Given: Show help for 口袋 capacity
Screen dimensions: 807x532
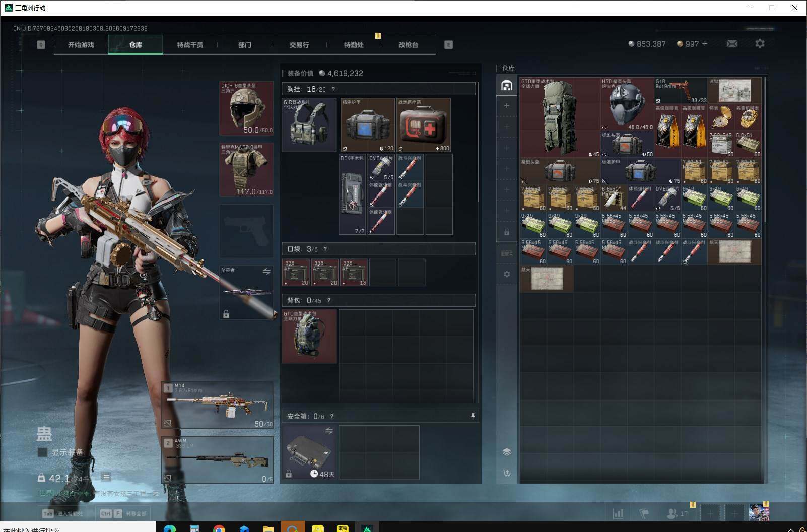Looking at the screenshot, I should click(x=325, y=249).
